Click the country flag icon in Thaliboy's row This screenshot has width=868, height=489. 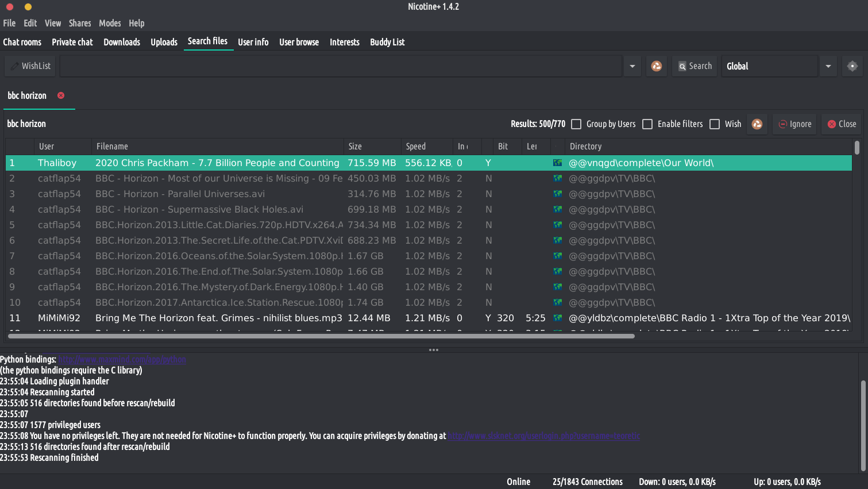pyautogui.click(x=557, y=163)
